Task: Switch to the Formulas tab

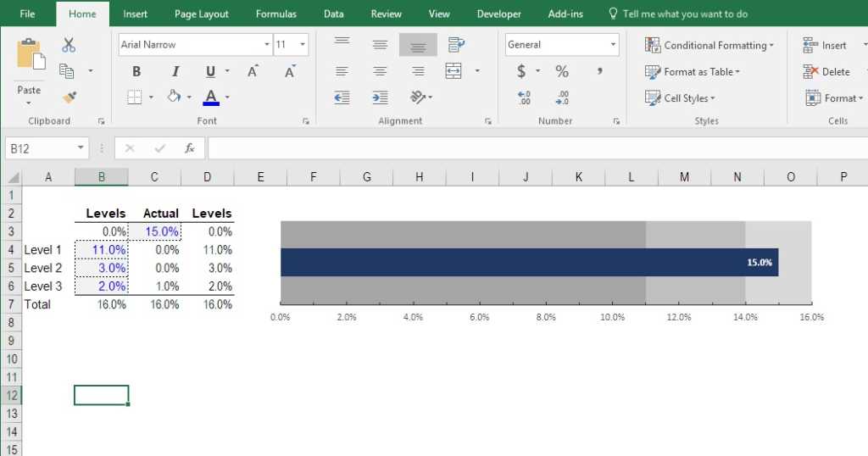Action: click(275, 14)
